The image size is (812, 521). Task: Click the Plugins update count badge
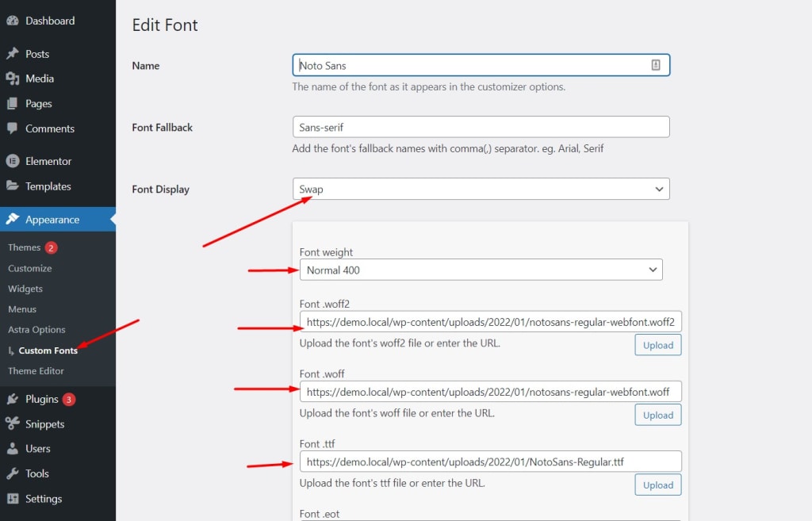(69, 400)
